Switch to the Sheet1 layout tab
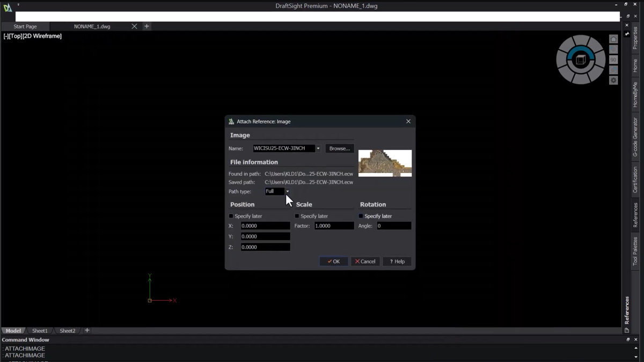Viewport: 644px width, 362px height. coord(40,331)
